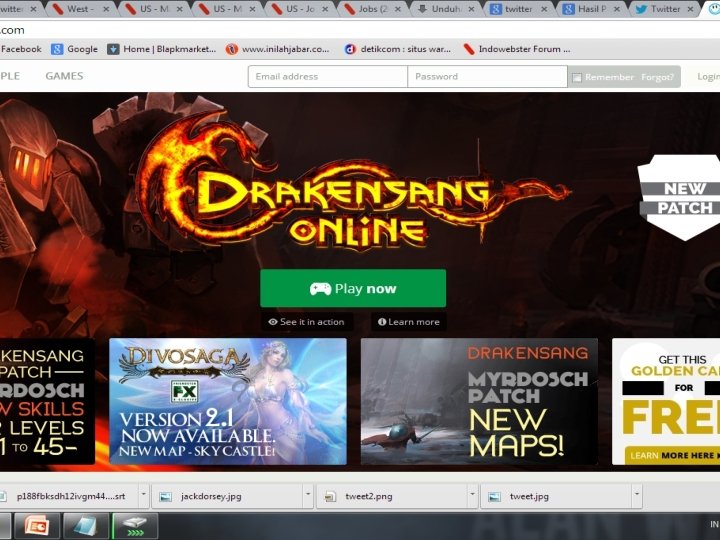Open the Indowebster Forum bookmark
This screenshot has width=720, height=540.
tap(517, 49)
